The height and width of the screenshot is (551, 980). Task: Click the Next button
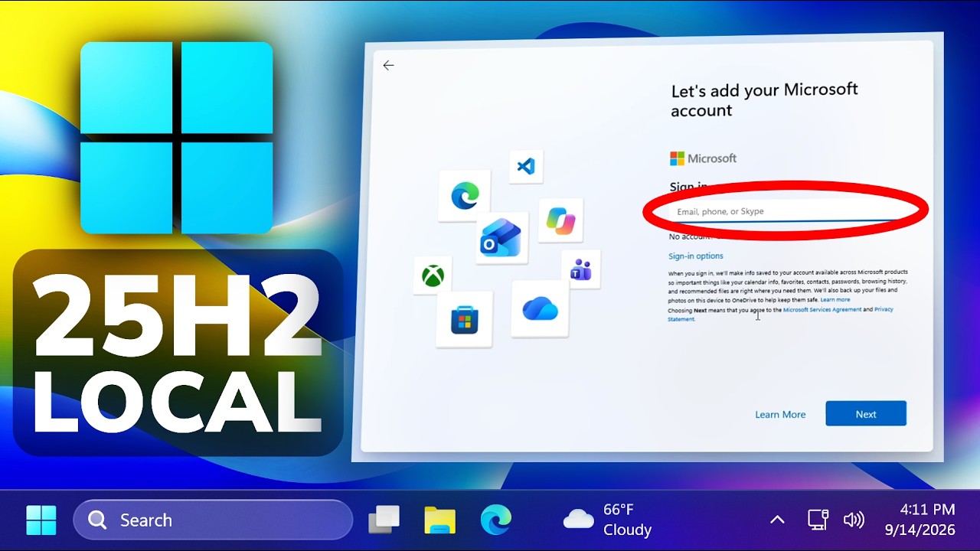pos(866,414)
